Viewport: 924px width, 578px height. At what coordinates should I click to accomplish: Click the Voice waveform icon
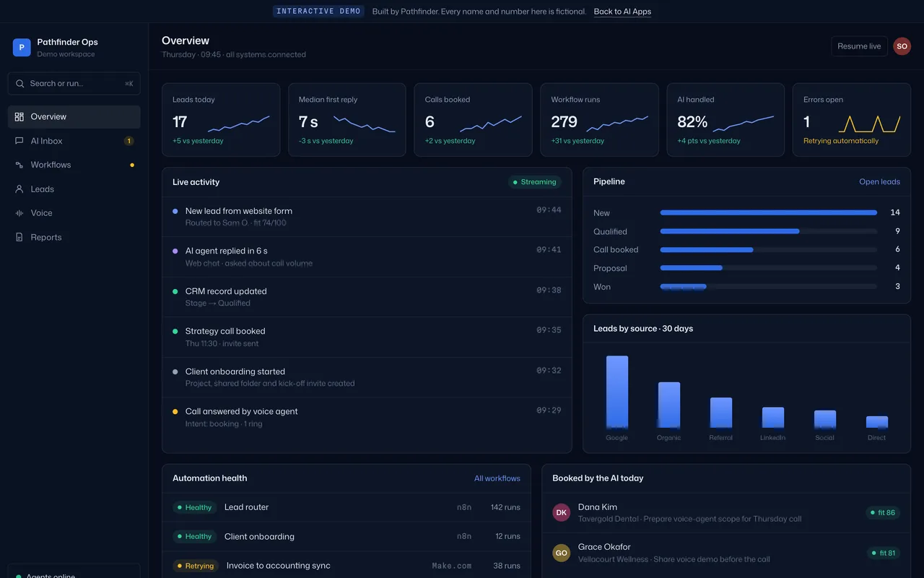[19, 213]
